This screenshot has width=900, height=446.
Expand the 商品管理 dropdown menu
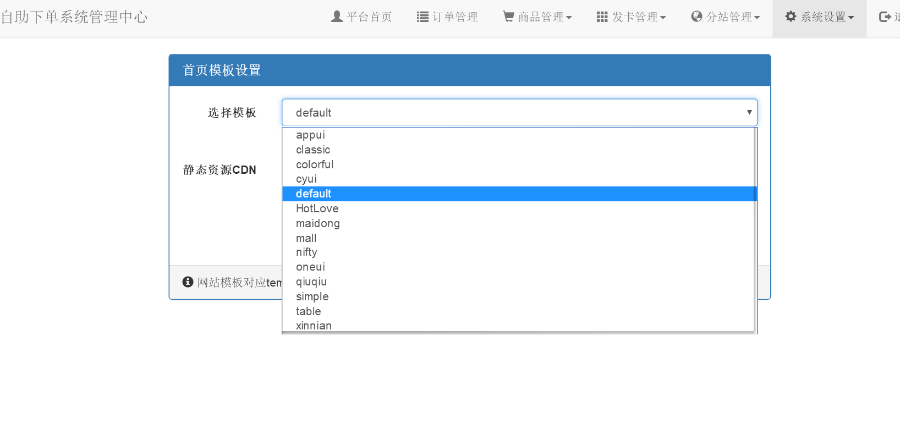tap(537, 17)
